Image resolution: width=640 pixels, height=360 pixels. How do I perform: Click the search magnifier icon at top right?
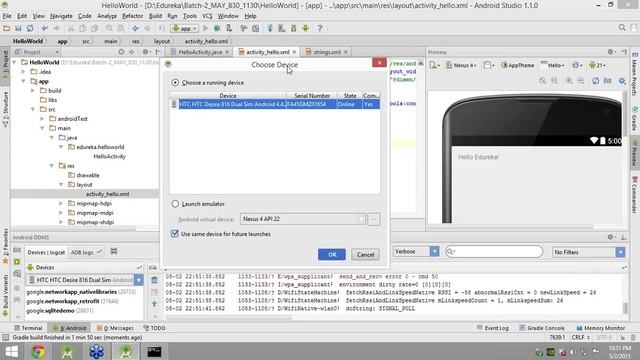coord(622,27)
